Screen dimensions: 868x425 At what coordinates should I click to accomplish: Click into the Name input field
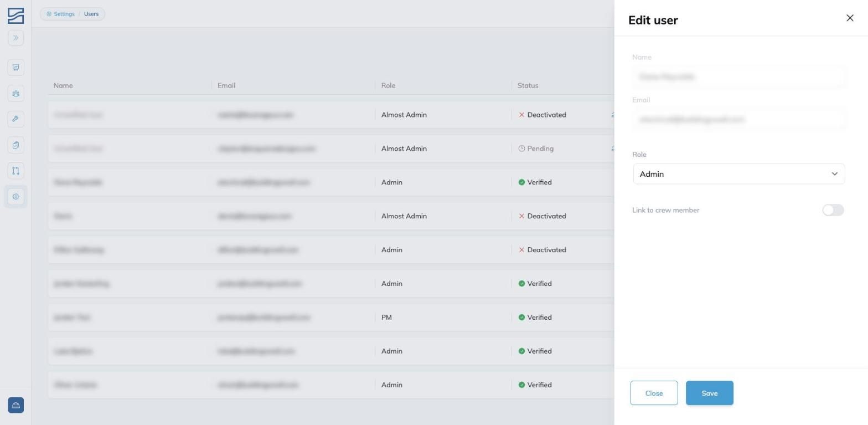739,76
